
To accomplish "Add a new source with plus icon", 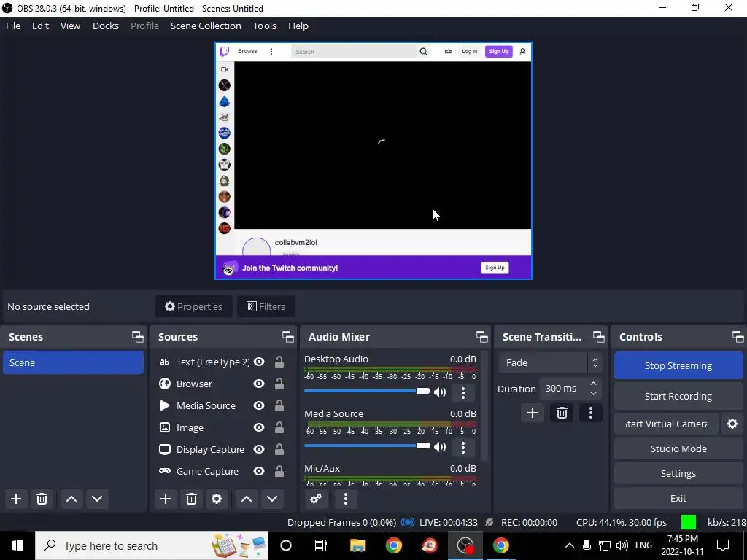I will pyautogui.click(x=166, y=499).
